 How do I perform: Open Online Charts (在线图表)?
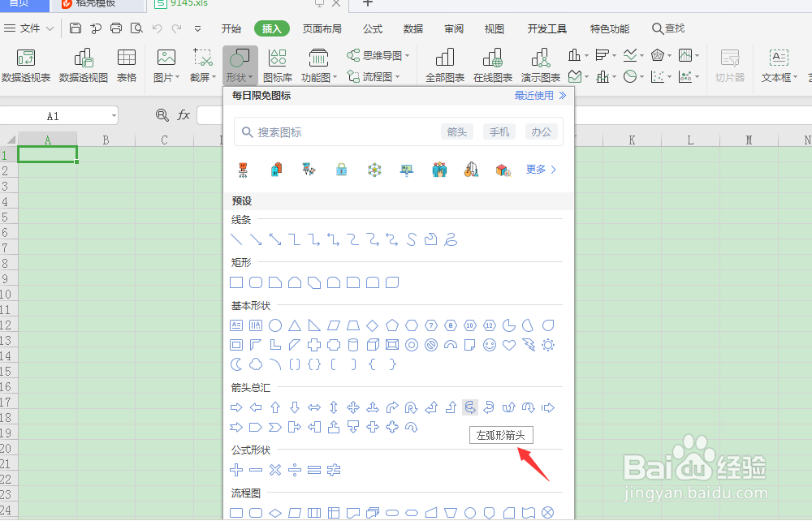pos(493,66)
